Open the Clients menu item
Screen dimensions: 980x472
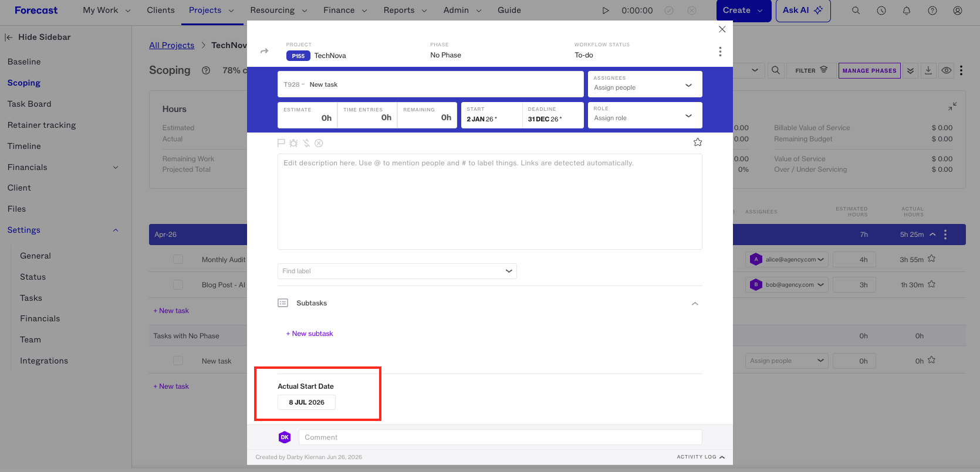click(161, 11)
